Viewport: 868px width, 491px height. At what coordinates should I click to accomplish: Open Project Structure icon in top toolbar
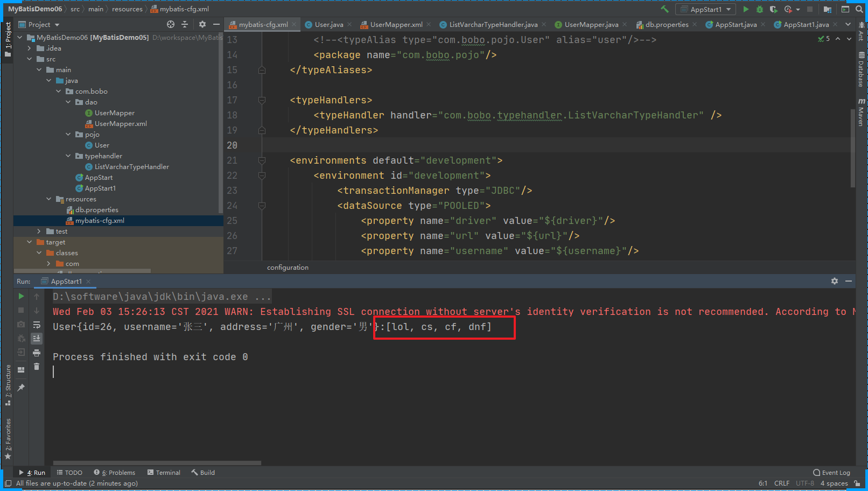pyautogui.click(x=828, y=9)
